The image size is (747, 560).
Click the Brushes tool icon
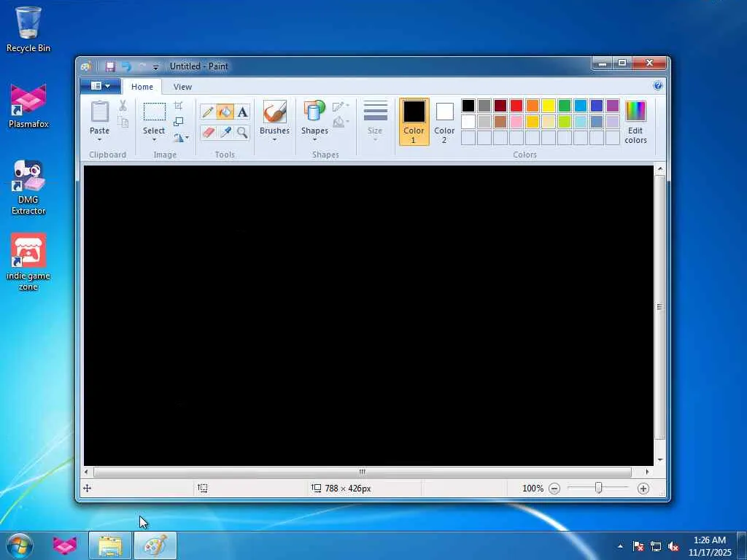(x=274, y=112)
